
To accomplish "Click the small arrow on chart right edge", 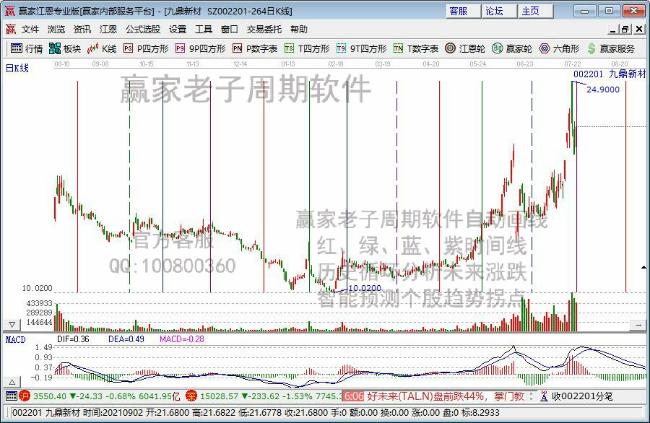I will pos(643,268).
